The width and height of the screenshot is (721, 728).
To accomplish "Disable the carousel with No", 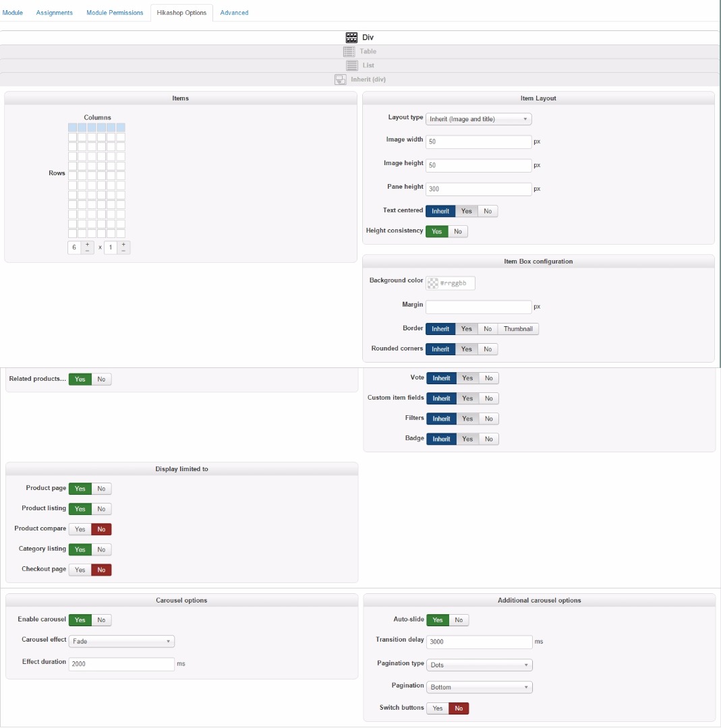I will [x=101, y=620].
